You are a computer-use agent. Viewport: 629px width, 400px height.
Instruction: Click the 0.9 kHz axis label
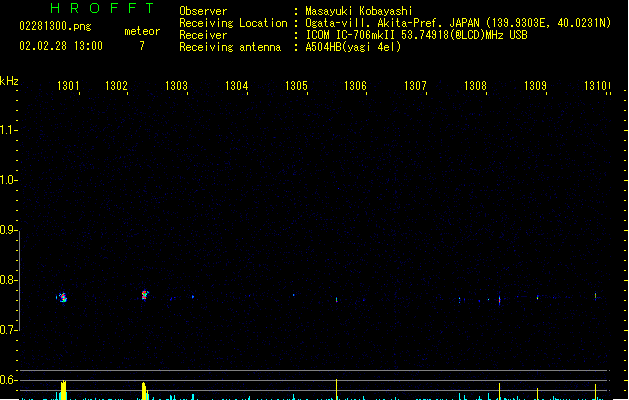(7, 230)
